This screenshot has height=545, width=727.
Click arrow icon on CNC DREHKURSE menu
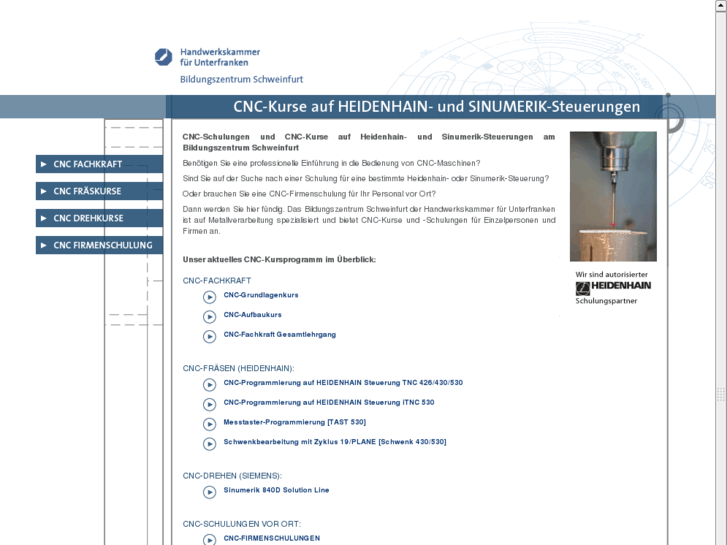[44, 218]
